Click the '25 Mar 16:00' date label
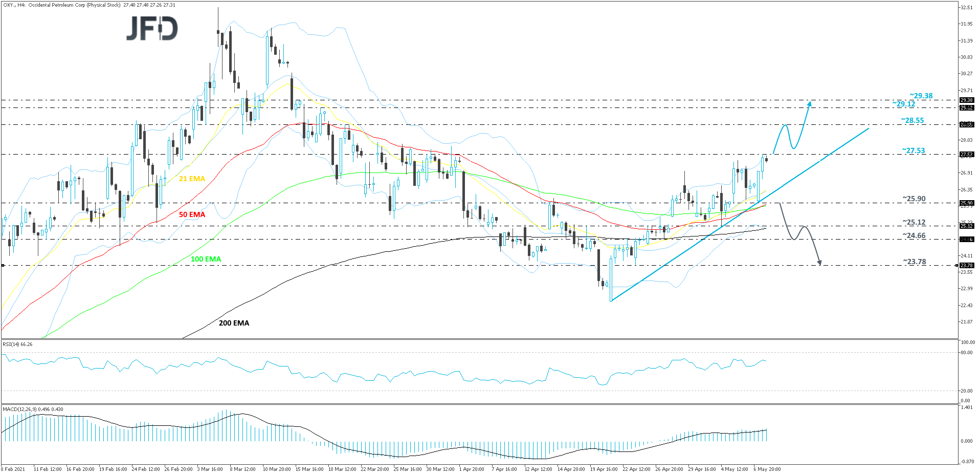 [x=408, y=469]
